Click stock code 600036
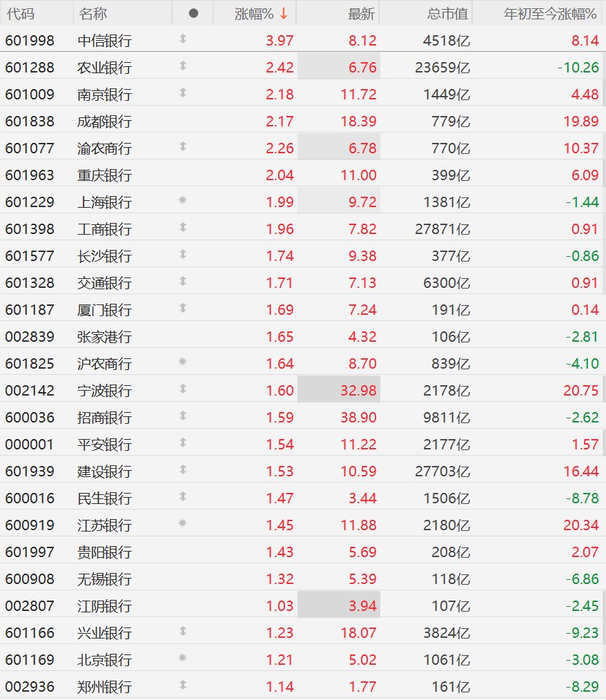 pos(30,418)
